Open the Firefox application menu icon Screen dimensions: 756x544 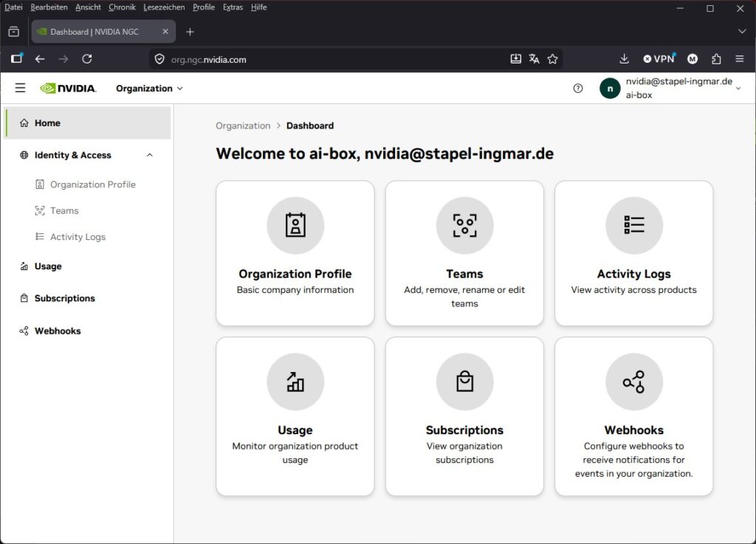[x=739, y=59]
